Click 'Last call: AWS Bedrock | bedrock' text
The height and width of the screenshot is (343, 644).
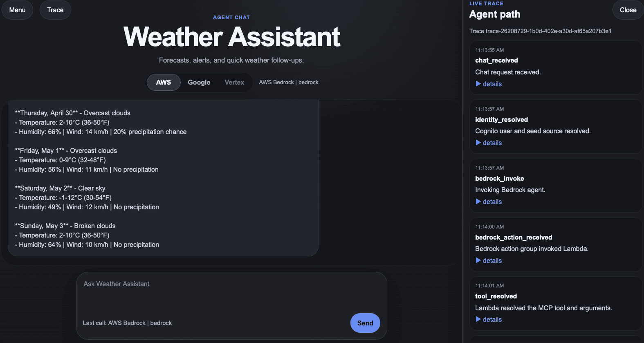pos(127,323)
